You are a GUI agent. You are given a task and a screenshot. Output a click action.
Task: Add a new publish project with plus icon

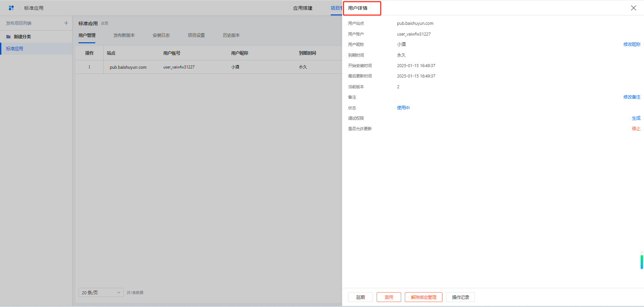(x=66, y=23)
